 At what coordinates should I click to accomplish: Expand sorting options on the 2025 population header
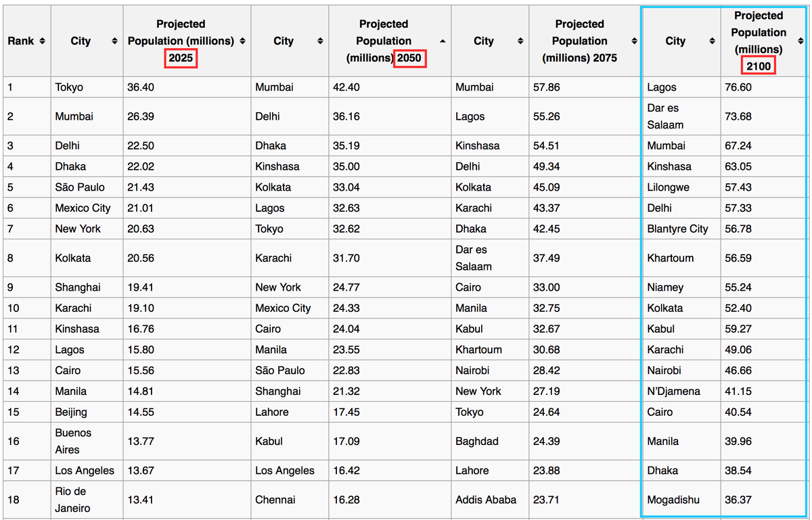(242, 40)
